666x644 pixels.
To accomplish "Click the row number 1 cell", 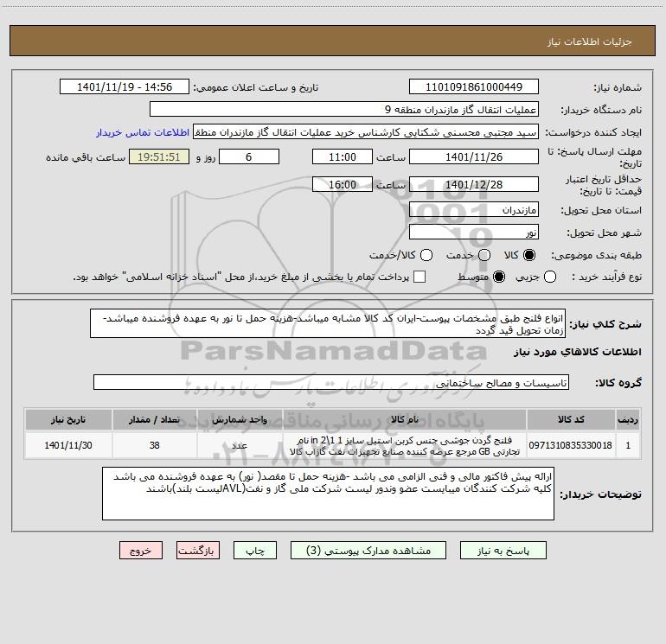I will pos(628,445).
